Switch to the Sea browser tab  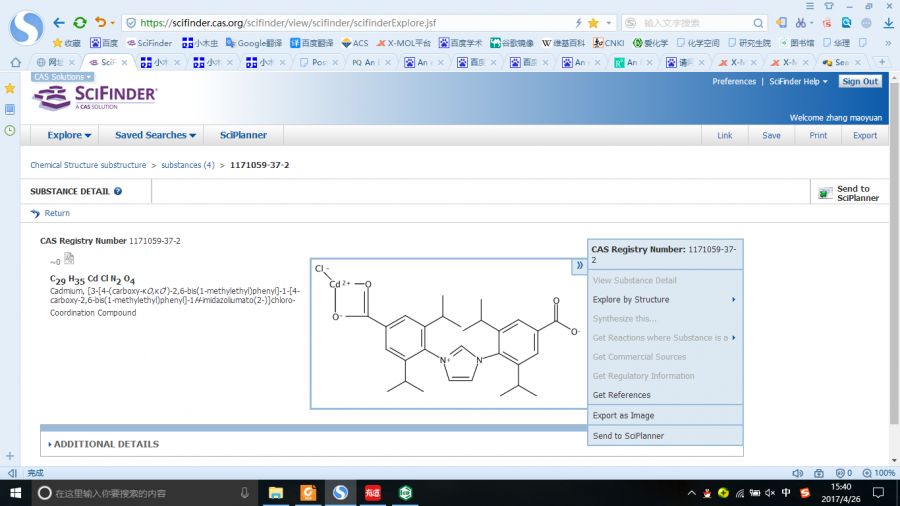pos(842,62)
